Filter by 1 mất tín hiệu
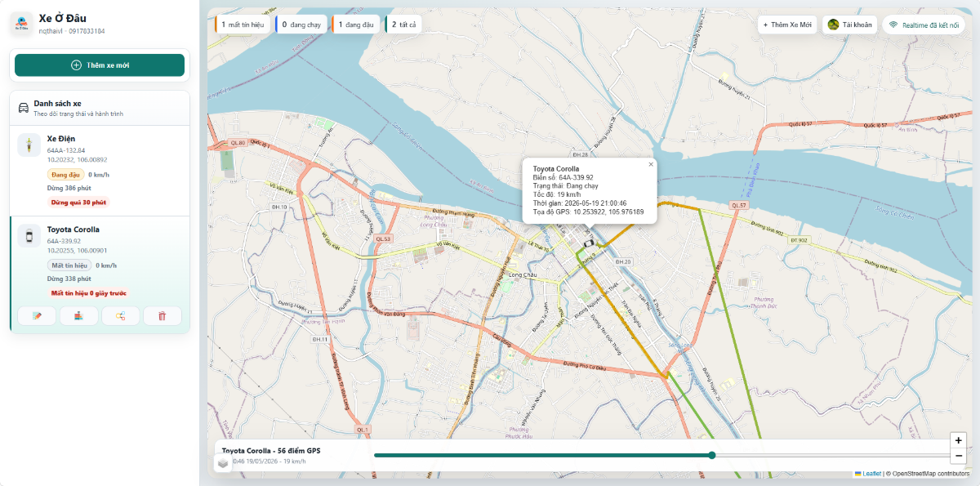This screenshot has height=486, width=980. [243, 25]
